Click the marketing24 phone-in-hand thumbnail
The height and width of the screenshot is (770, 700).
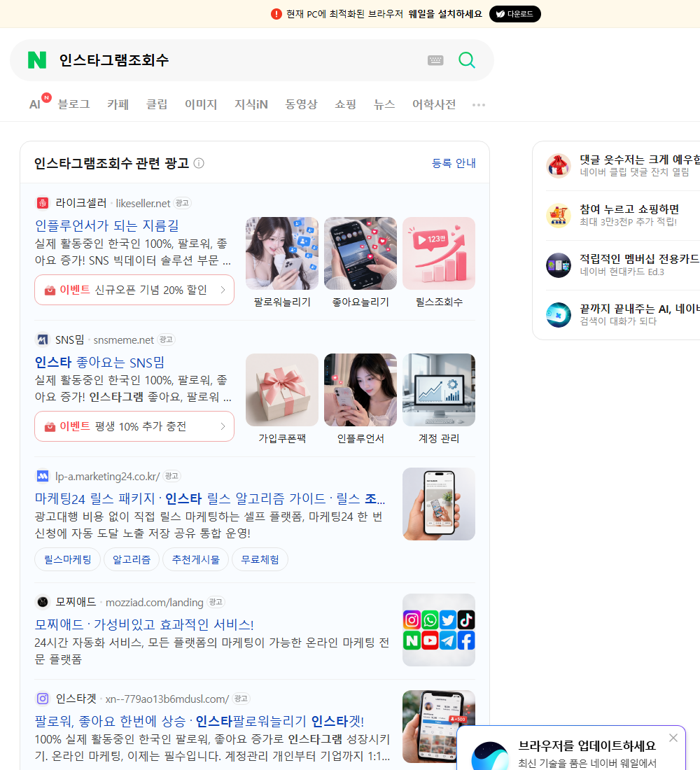click(x=439, y=504)
